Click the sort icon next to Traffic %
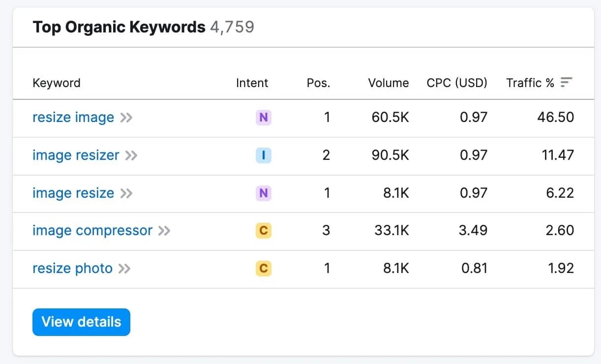601x364 pixels. 567,82
